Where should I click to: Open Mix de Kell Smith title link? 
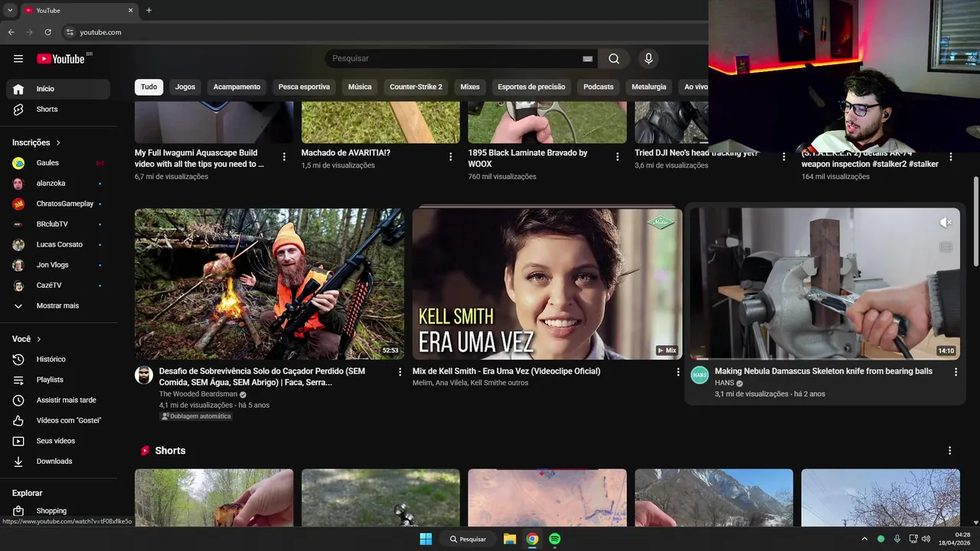(506, 371)
